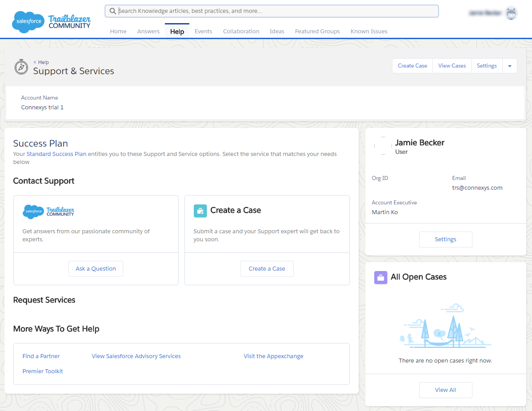Open the Answers tab
This screenshot has height=411, width=532.
tap(148, 31)
